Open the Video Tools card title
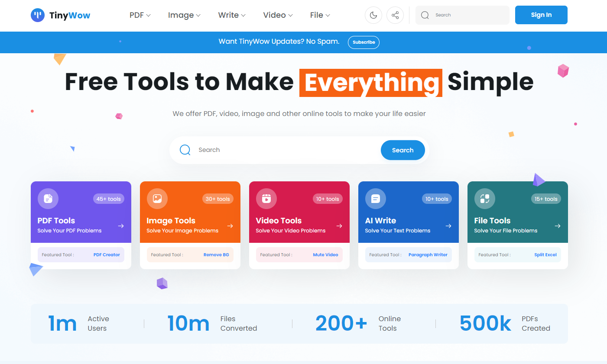This screenshot has height=364, width=607. coord(279,221)
